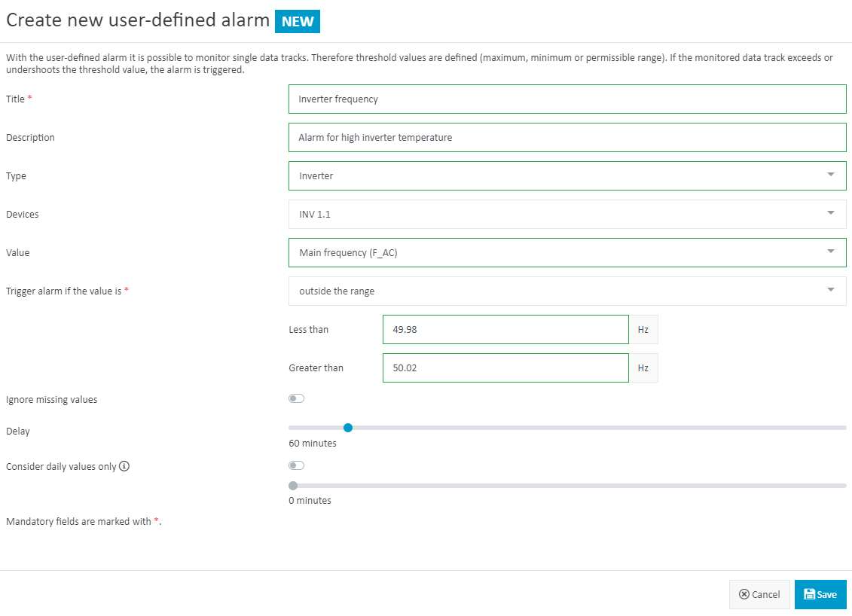Screen dimensions: 852x616
Task: Click the '60 minutes' delay value text
Action: [x=313, y=444]
